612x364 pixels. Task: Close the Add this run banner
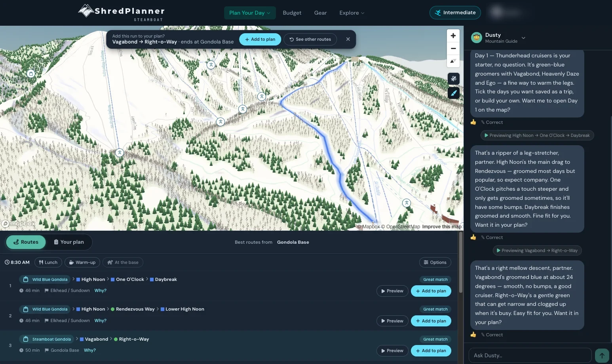[x=348, y=39]
